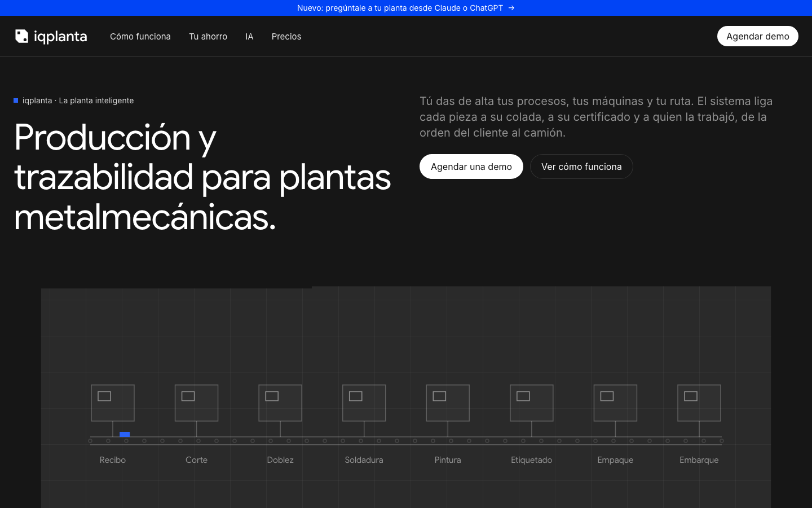This screenshot has width=812, height=508.
Task: Click the 'Producción y trazabilidad' headline
Action: point(202,177)
